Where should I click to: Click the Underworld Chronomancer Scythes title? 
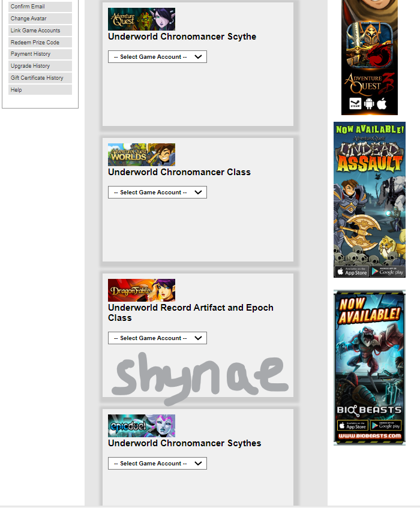(x=184, y=443)
